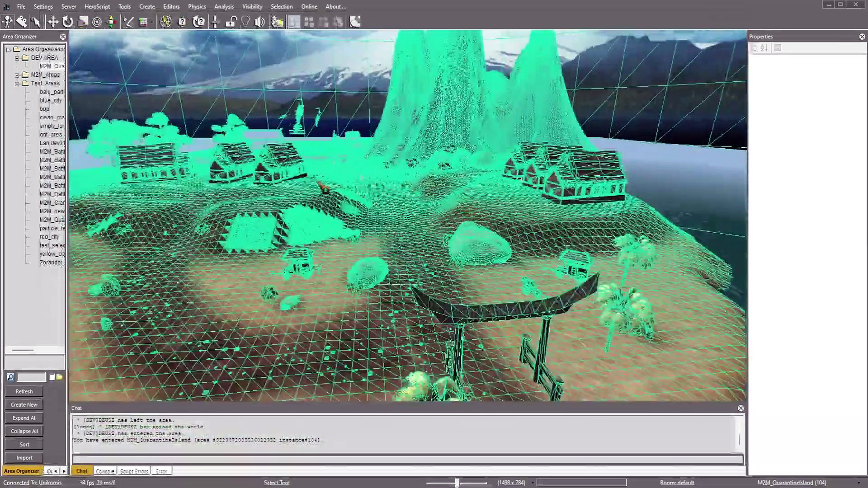Click the Collapse All button
The height and width of the screenshot is (488, 868).
pyautogui.click(x=24, y=431)
